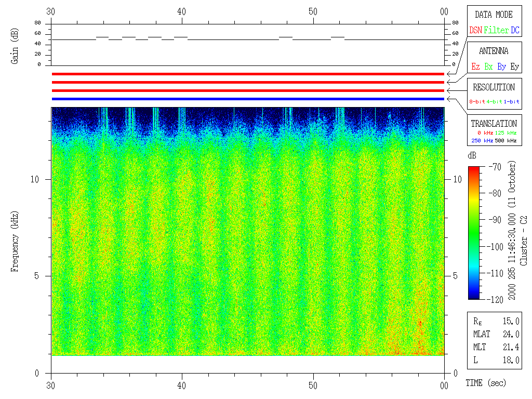This screenshot has width=532, height=399.
Task: Click the MLT value 21.4
Action: pos(511,347)
